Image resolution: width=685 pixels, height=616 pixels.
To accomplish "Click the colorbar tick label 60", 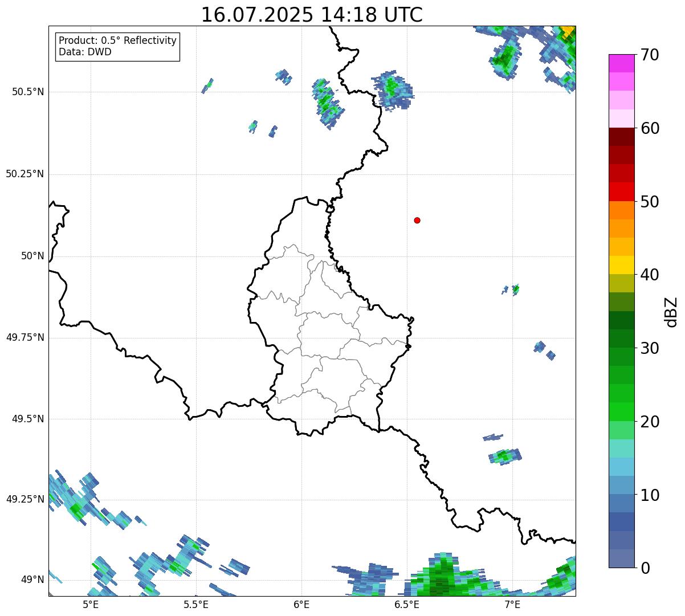I will coord(650,128).
